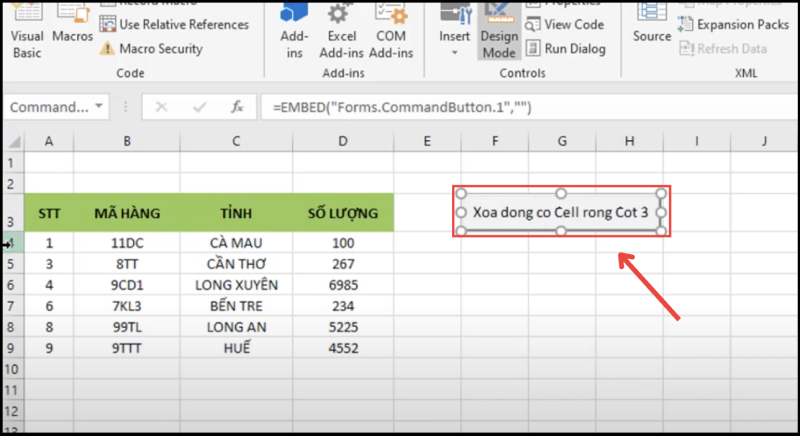Click the 'Xoa dong co Cell rong Cot 3' button

click(561, 212)
